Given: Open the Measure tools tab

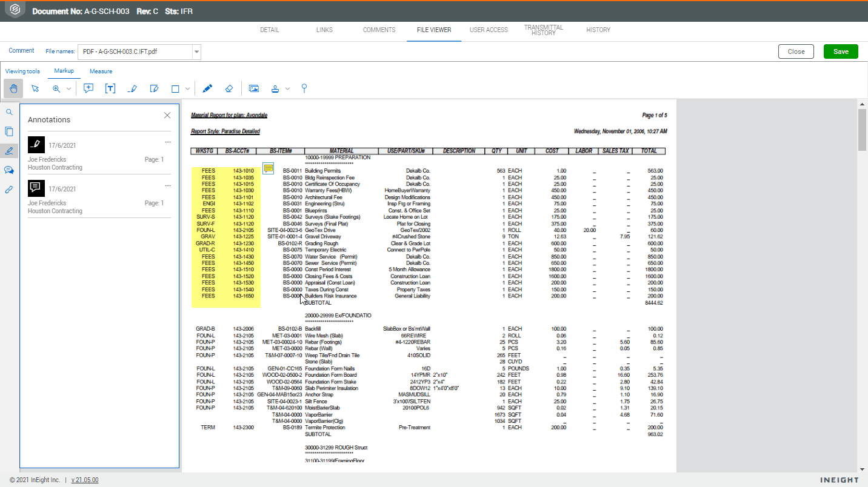Looking at the screenshot, I should [x=101, y=71].
